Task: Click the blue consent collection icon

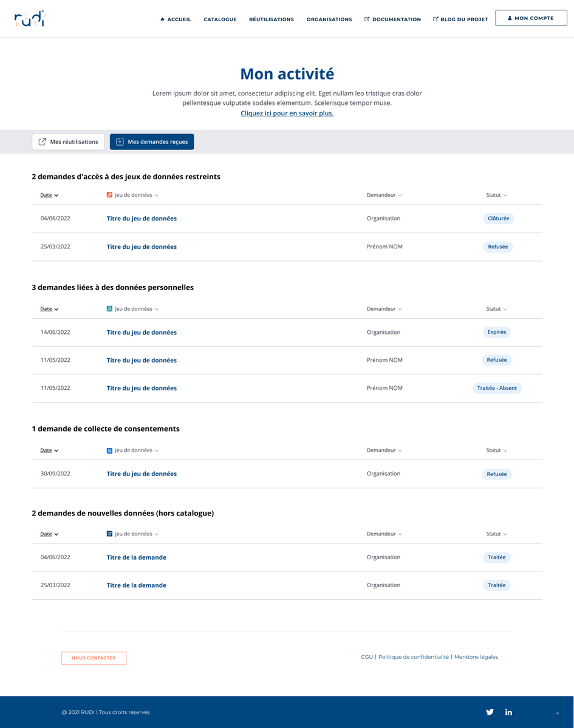Action: tap(109, 451)
